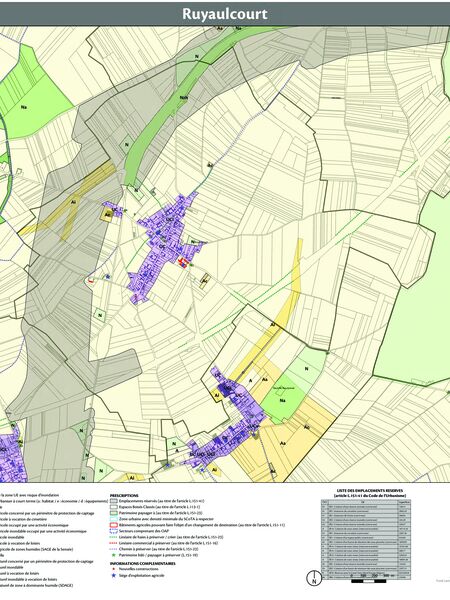This screenshot has height=600, width=450.
Task: Click the blue star Siège d'exploitation agricole icon
Action: pos(113,575)
